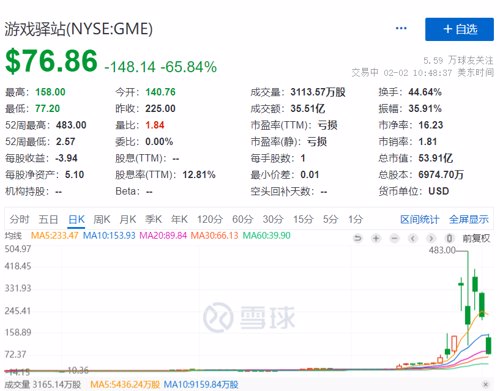Click the 483.00 high price marker on chart
The height and width of the screenshot is (391, 500).
tap(442, 250)
